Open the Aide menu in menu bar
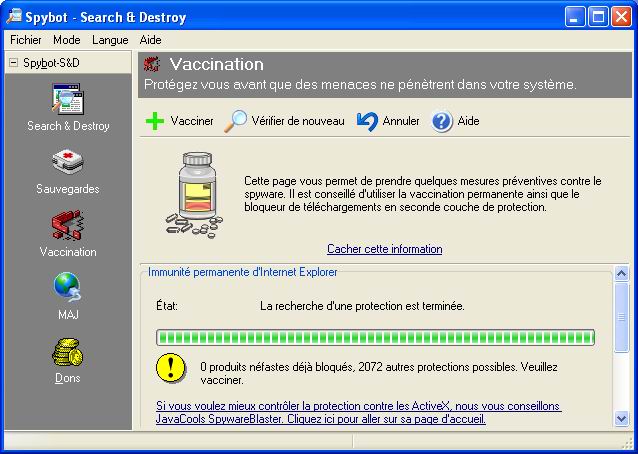The height and width of the screenshot is (454, 638). pos(151,40)
